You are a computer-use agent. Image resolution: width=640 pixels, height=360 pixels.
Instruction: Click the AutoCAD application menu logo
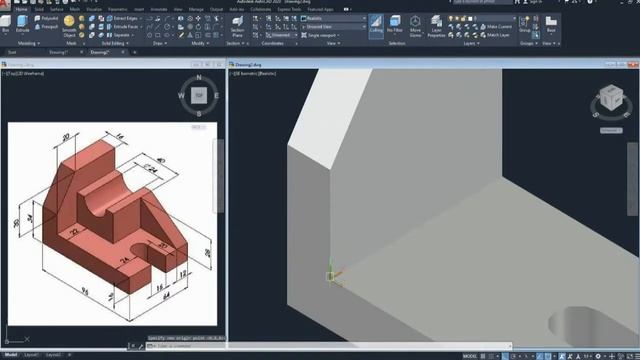tap(4, 4)
